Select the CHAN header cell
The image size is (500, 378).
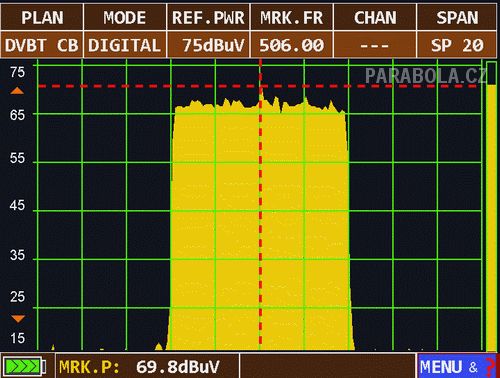375,18
